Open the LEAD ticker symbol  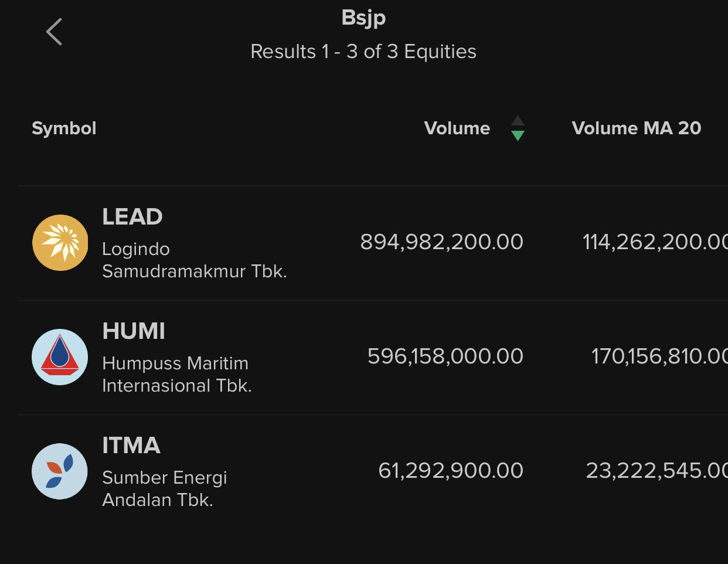pyautogui.click(x=132, y=217)
